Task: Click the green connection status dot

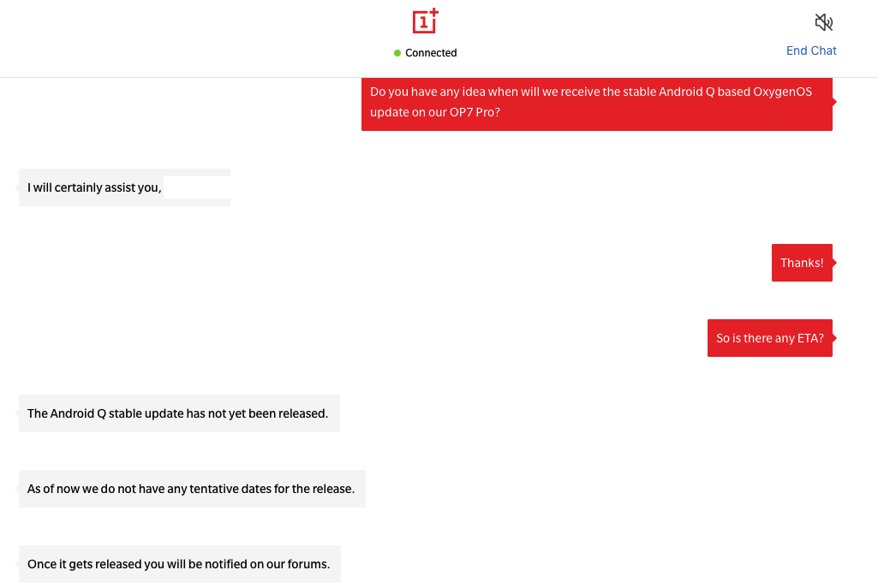Action: pos(397,53)
